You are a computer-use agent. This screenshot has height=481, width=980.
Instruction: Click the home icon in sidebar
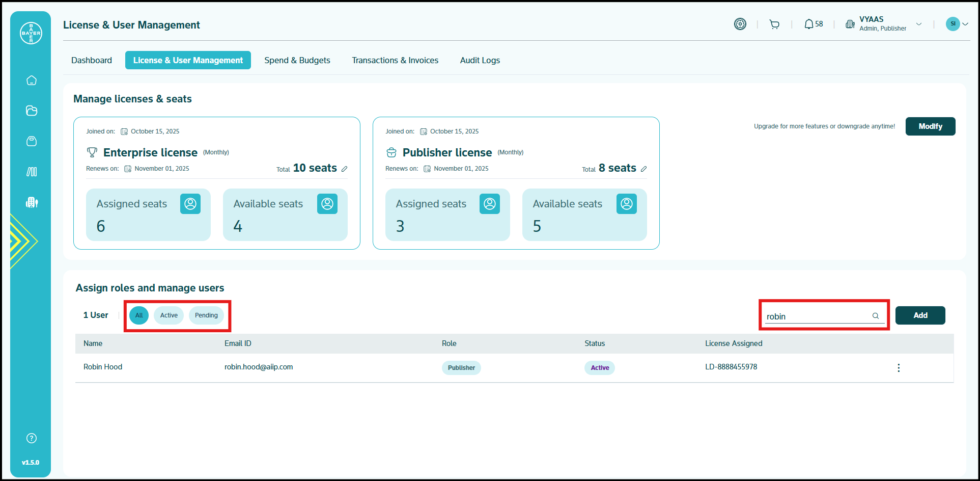(x=32, y=81)
